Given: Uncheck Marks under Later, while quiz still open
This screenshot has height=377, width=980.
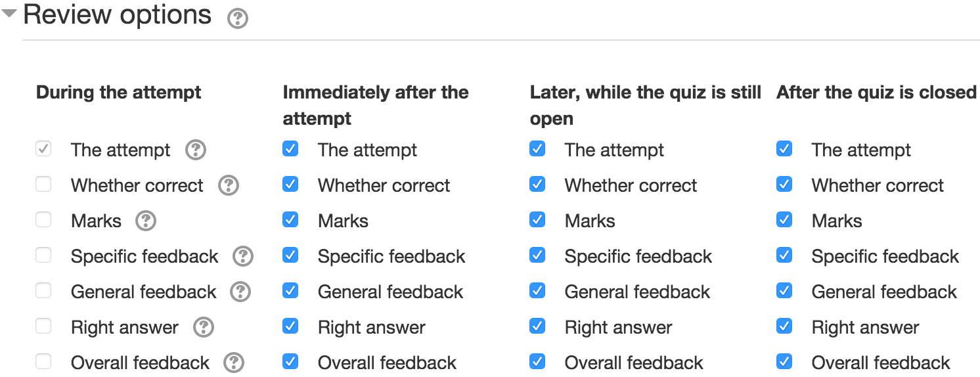Looking at the screenshot, I should click(537, 220).
